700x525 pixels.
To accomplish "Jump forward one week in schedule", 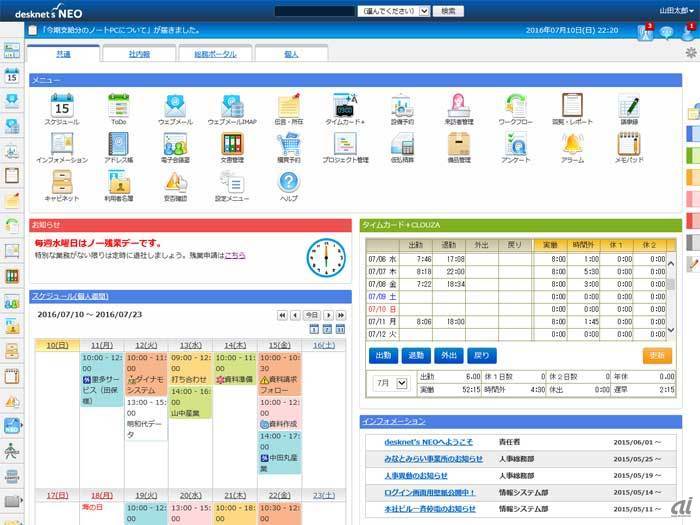I will pyautogui.click(x=341, y=315).
